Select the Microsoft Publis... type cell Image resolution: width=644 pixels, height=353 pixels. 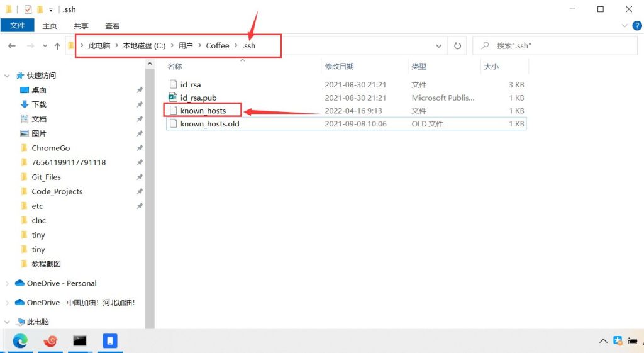point(443,98)
